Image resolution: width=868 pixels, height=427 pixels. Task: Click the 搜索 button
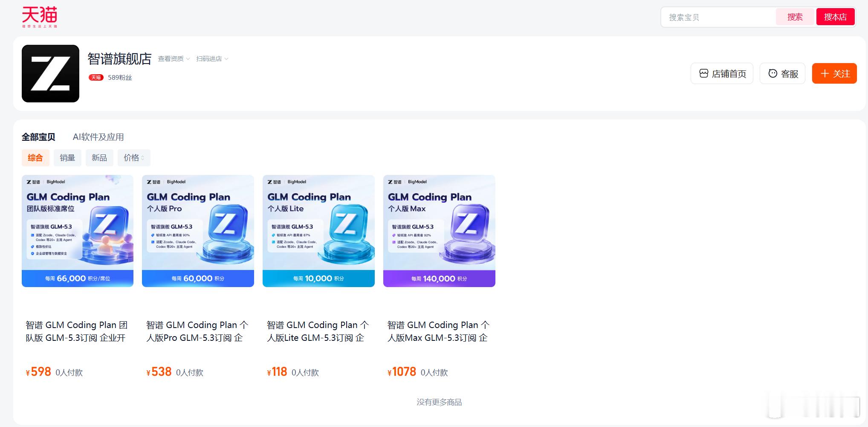click(795, 17)
